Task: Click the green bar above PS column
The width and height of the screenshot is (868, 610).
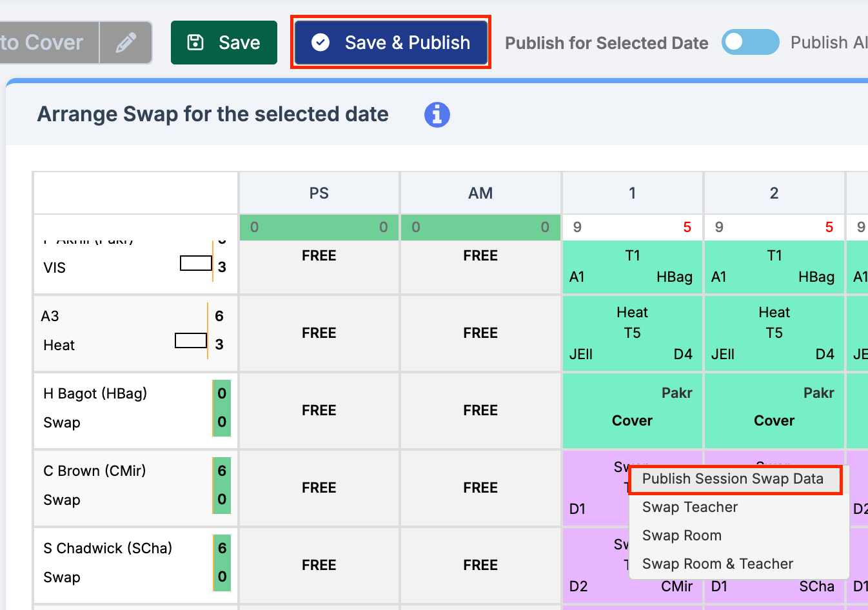Action: 319,227
